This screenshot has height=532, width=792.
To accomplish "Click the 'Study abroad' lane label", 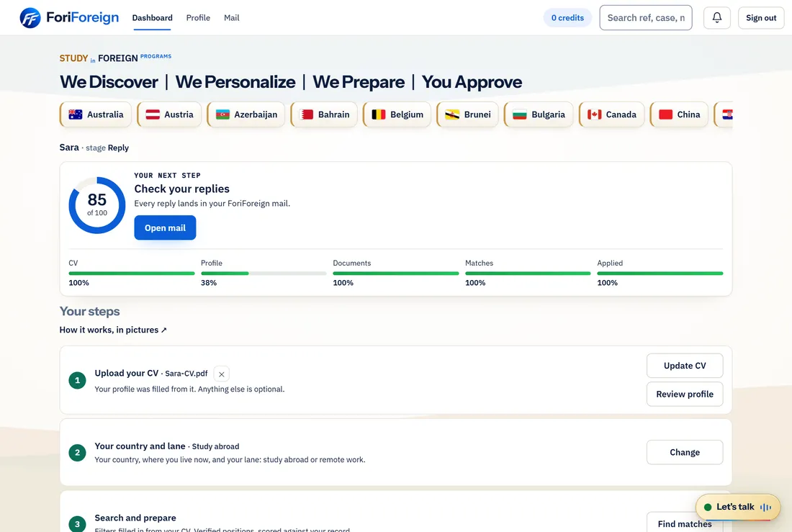I will pyautogui.click(x=216, y=446).
